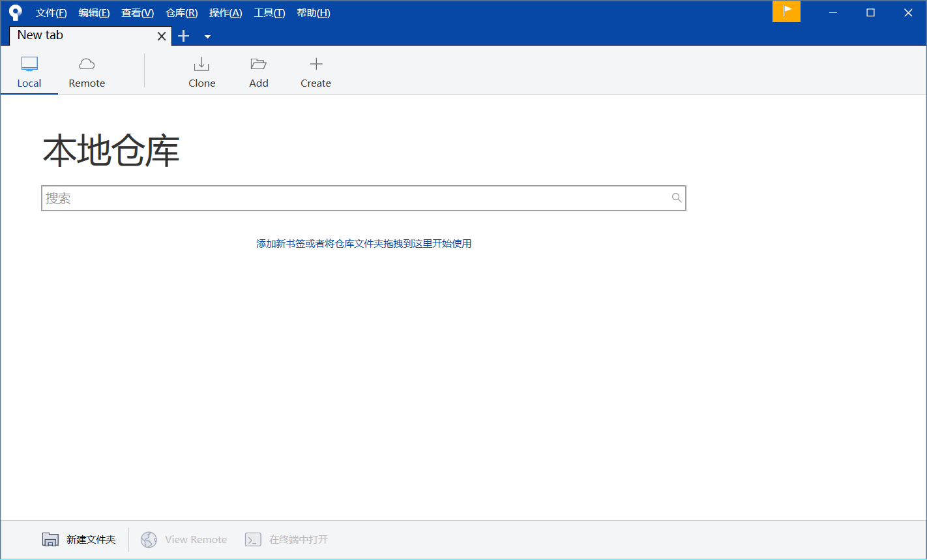This screenshot has width=927, height=560.
Task: Open the tab options dropdown arrow
Action: (207, 37)
